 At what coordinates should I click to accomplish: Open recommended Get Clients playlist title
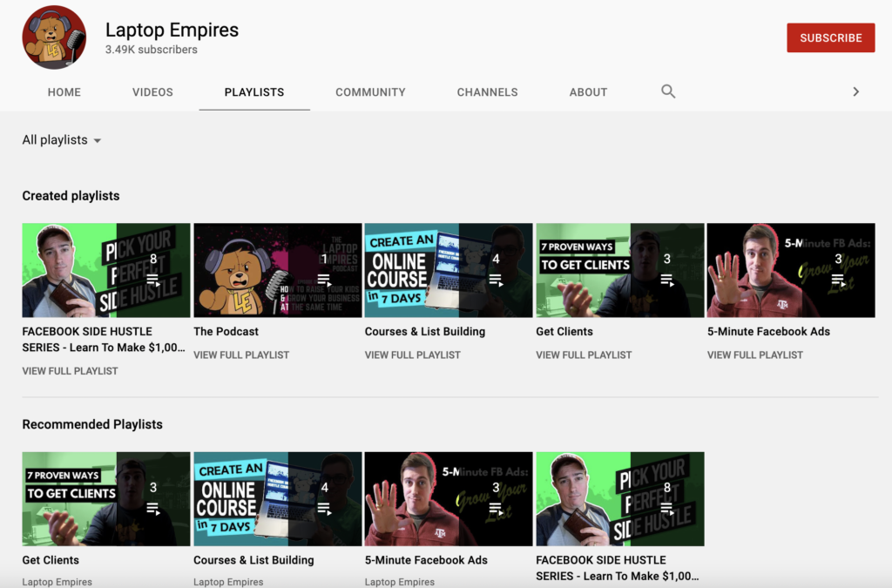click(51, 560)
